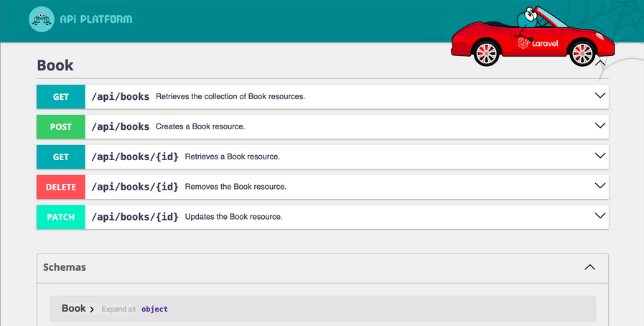Click the 'Retrieves a Book resource.' description
This screenshot has width=644, height=326.
coord(233,157)
